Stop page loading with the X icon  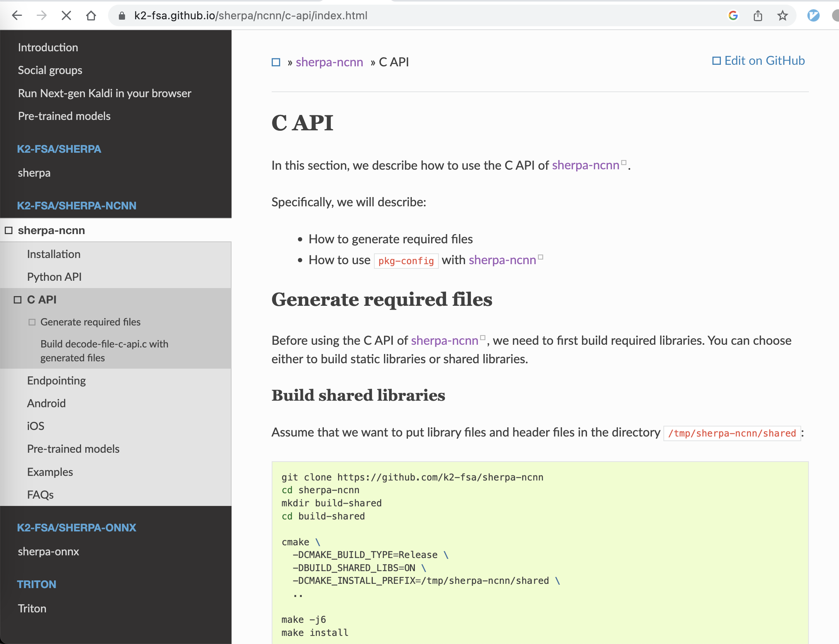[66, 15]
